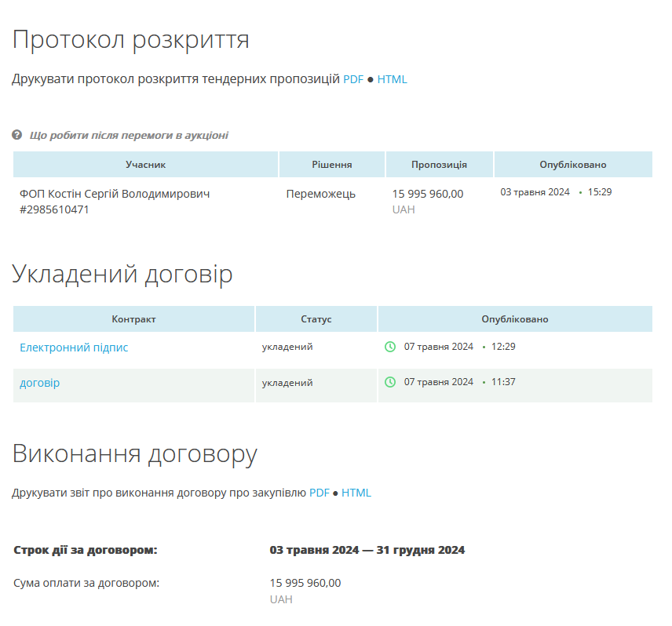Click the Переможець decision cell
This screenshot has width=672, height=626.
(320, 194)
